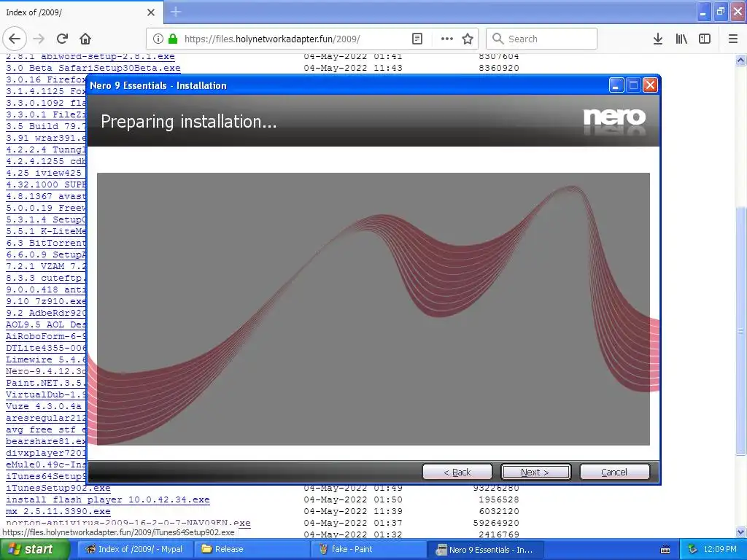This screenshot has height=560, width=747.
Task: Bookmark this page with star icon
Action: click(x=468, y=39)
